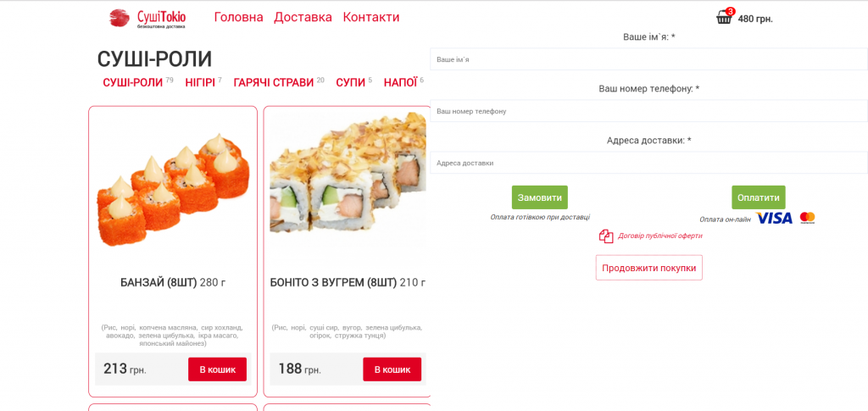This screenshot has width=868, height=411.
Task: Add Боніто з вугрем to cart
Action: [392, 369]
